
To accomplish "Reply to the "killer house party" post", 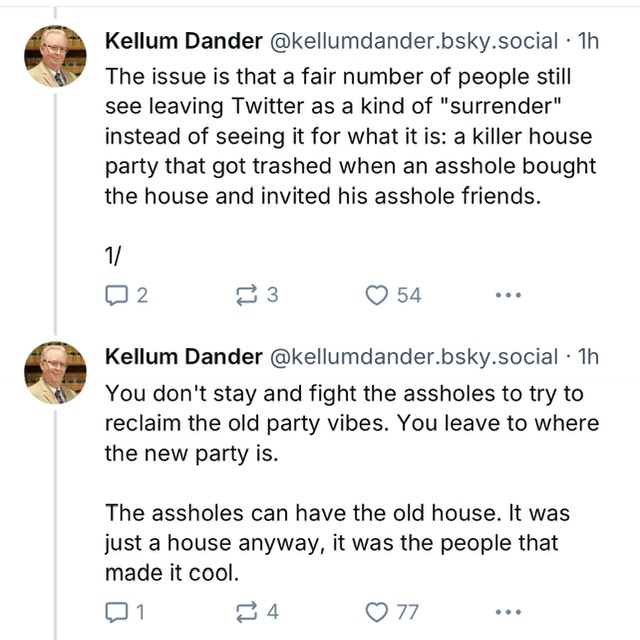I will [117, 295].
